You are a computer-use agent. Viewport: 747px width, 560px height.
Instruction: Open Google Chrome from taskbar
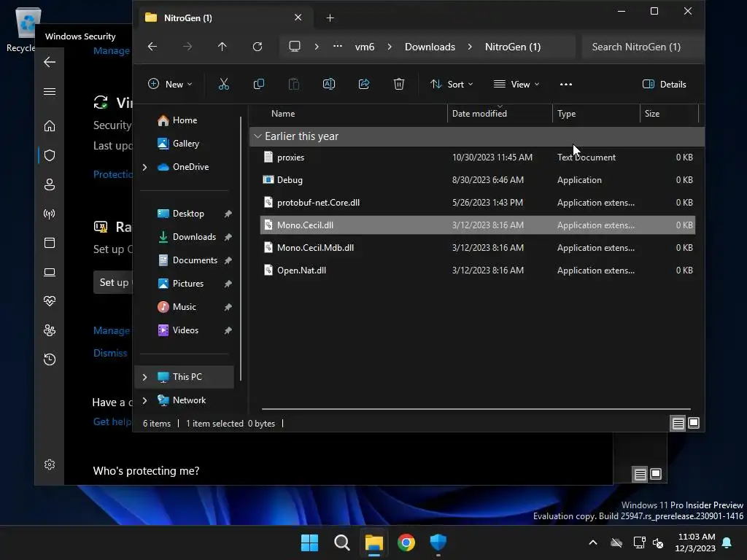pos(406,542)
